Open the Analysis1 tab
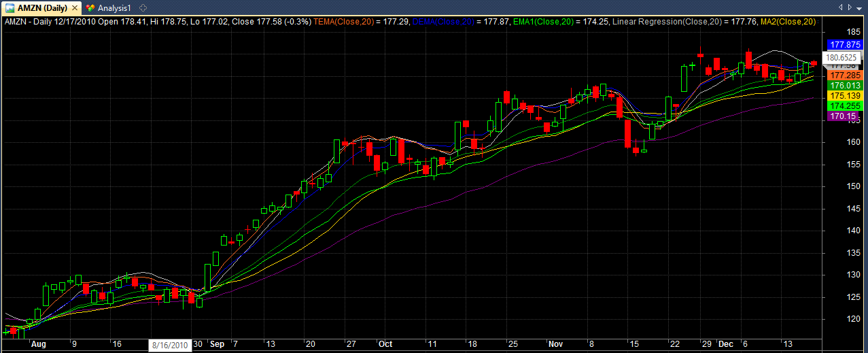The width and height of the screenshot is (868, 353). (107, 7)
